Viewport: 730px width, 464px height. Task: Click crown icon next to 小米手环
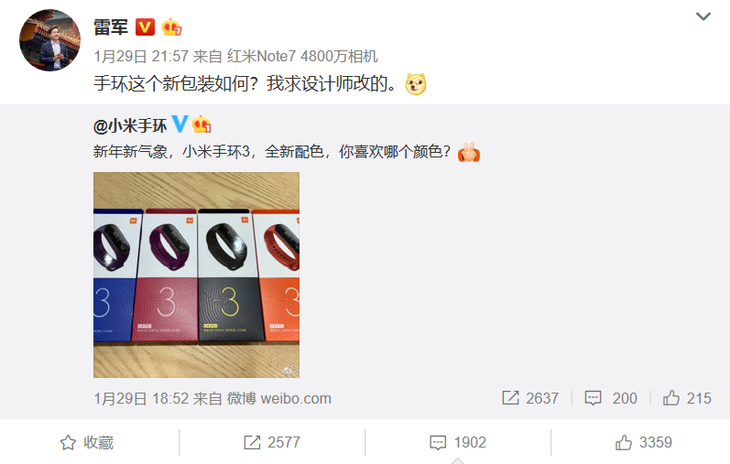click(x=202, y=124)
